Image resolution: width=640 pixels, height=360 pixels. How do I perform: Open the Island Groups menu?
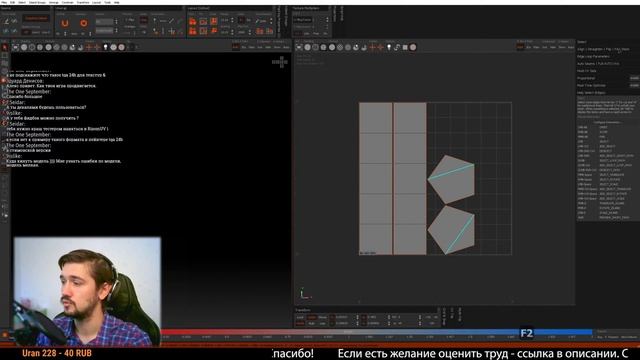[37, 2]
